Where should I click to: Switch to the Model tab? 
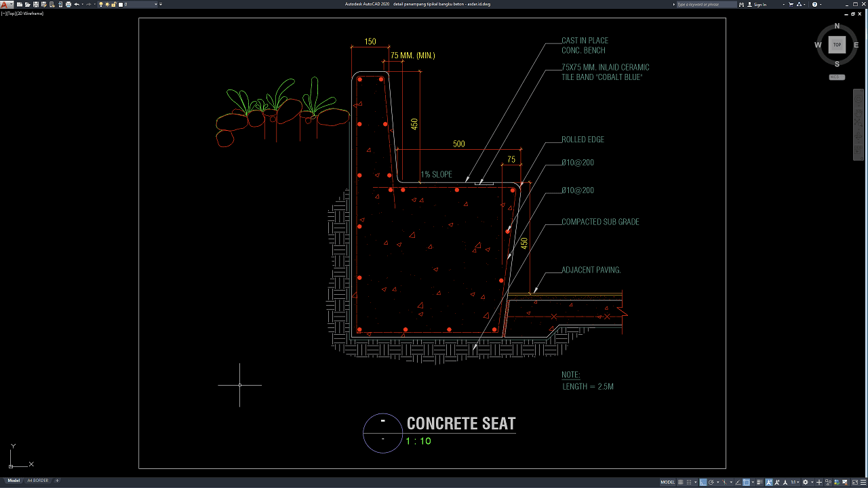tap(14, 481)
